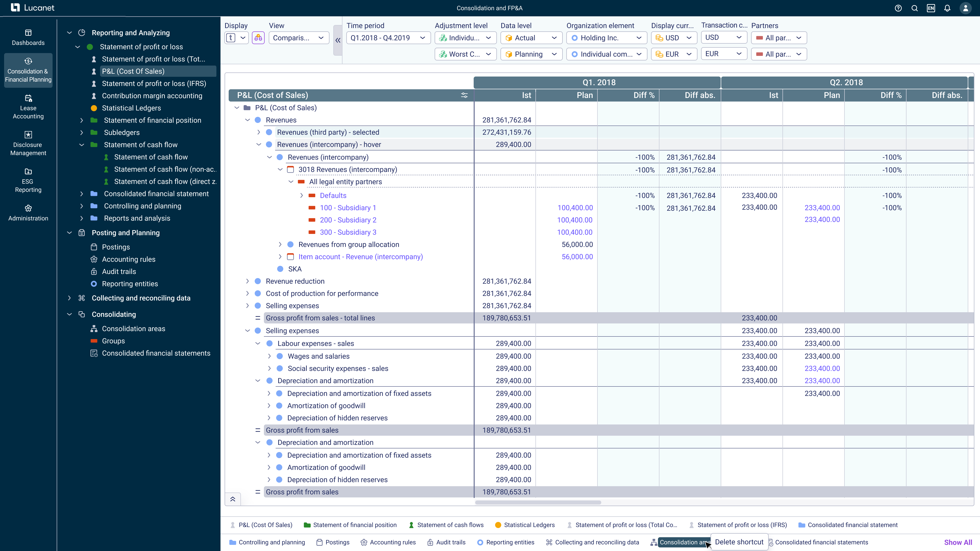This screenshot has height=551, width=980.
Task: Open Holding Inc. organization element dropdown
Action: click(x=606, y=38)
